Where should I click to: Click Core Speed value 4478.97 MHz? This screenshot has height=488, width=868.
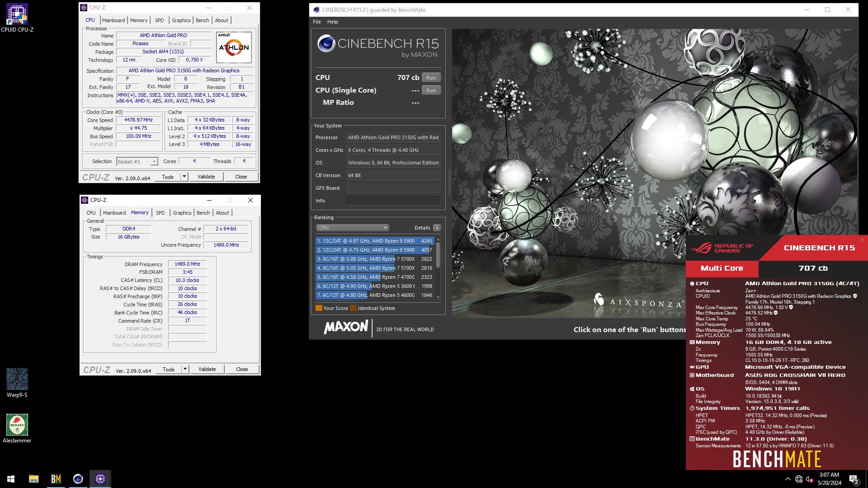[138, 120]
